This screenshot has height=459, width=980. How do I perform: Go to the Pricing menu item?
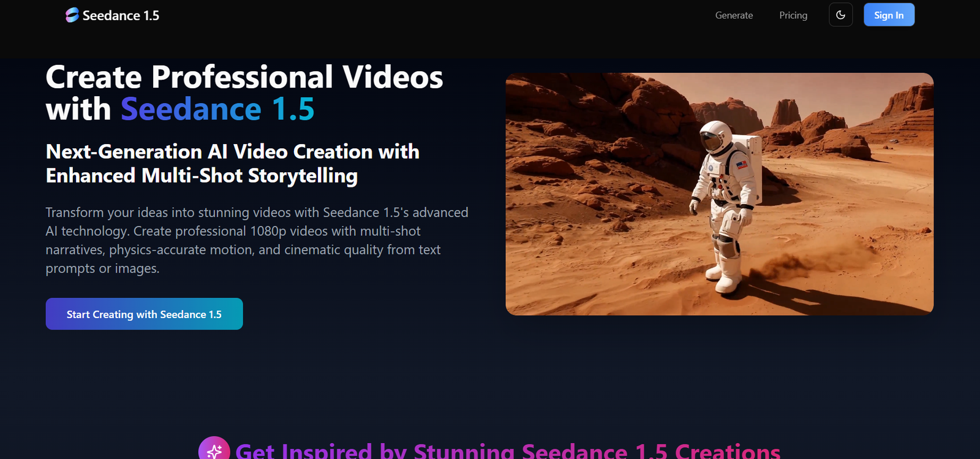point(793,15)
